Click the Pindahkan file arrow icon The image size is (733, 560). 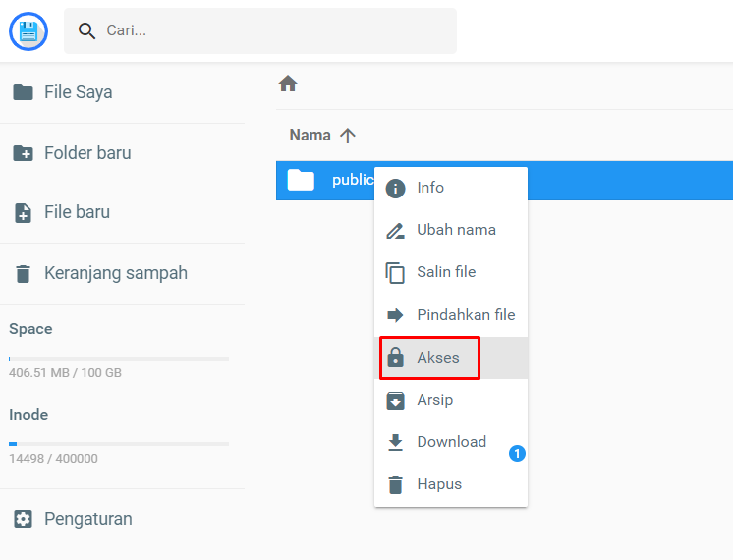pos(396,315)
